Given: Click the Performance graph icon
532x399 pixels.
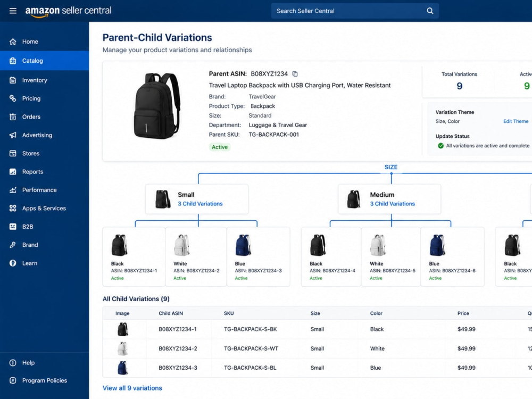Looking at the screenshot, I should coord(13,190).
